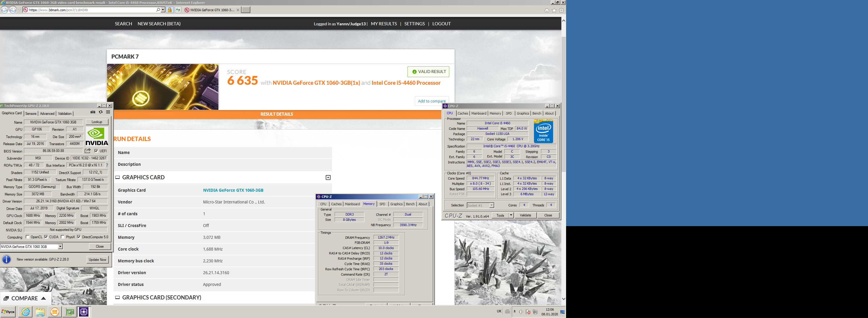Open the address bar history dropdown
The image size is (868, 318).
pyautogui.click(x=163, y=10)
